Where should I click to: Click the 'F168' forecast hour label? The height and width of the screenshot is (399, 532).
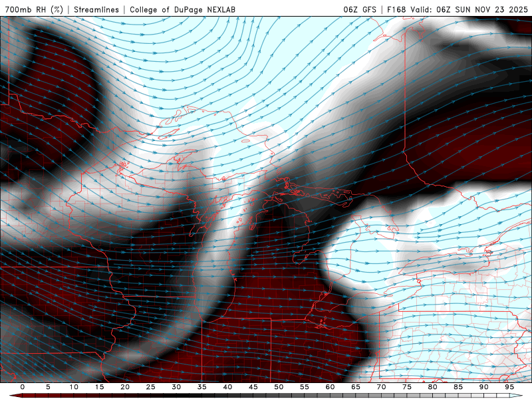click(x=396, y=9)
